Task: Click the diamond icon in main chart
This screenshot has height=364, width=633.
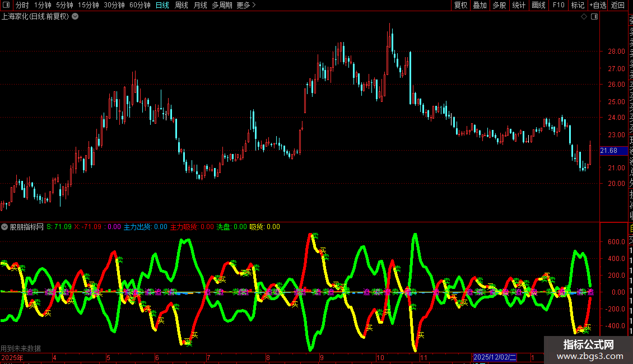Action: click(584, 17)
